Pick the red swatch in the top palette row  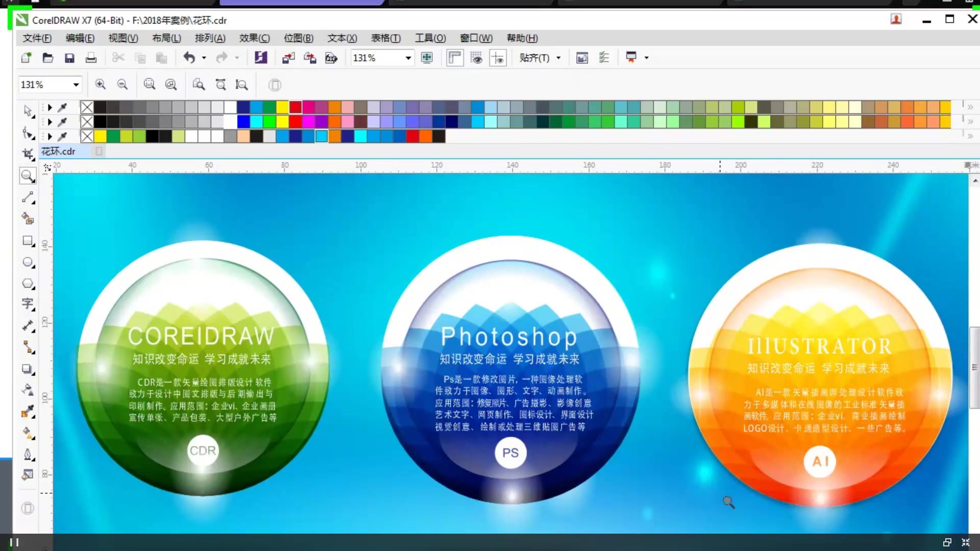click(296, 107)
